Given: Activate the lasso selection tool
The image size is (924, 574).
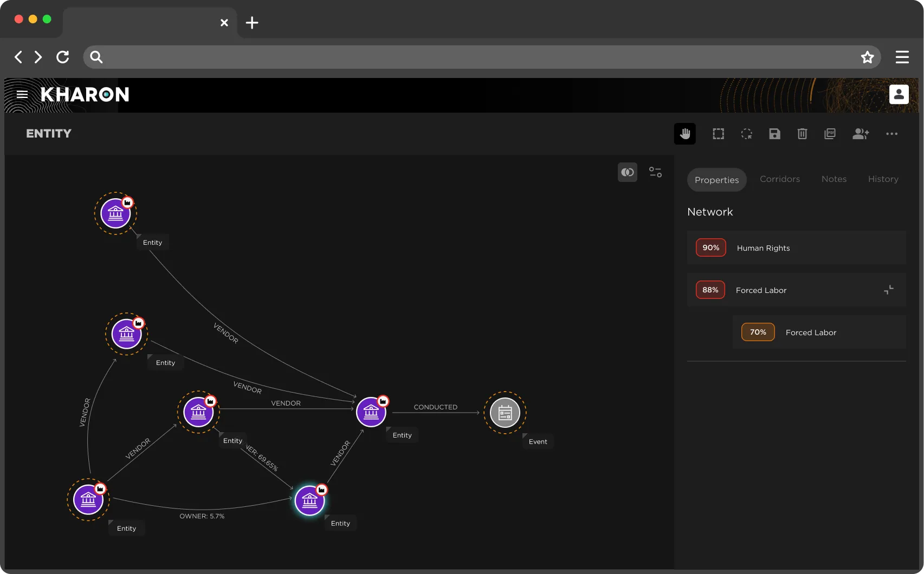Looking at the screenshot, I should pos(747,134).
